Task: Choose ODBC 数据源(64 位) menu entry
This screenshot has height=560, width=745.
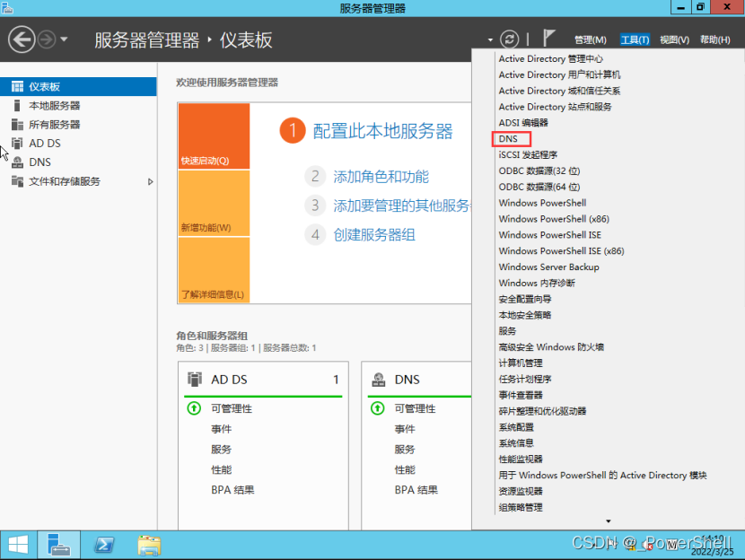Action: (539, 187)
